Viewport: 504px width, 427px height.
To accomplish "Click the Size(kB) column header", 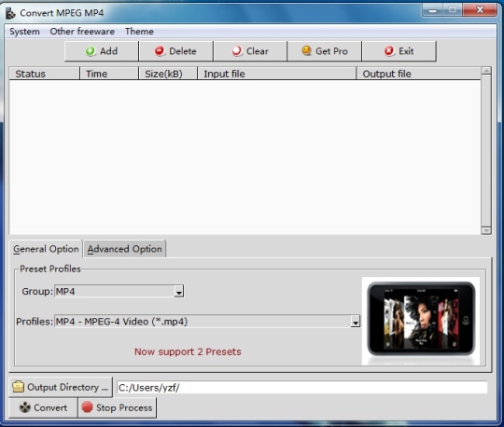I will [168, 74].
